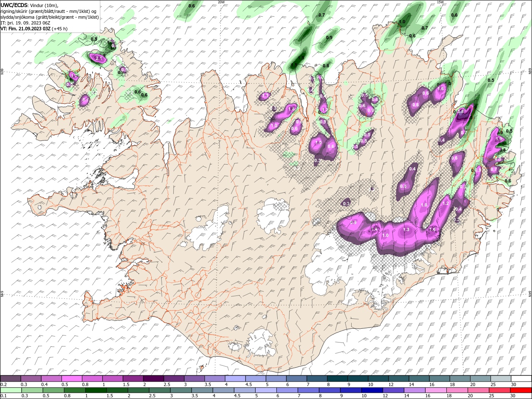
Task: Select the lower legend swatch between 14 and 16
Action: (x=414, y=390)
